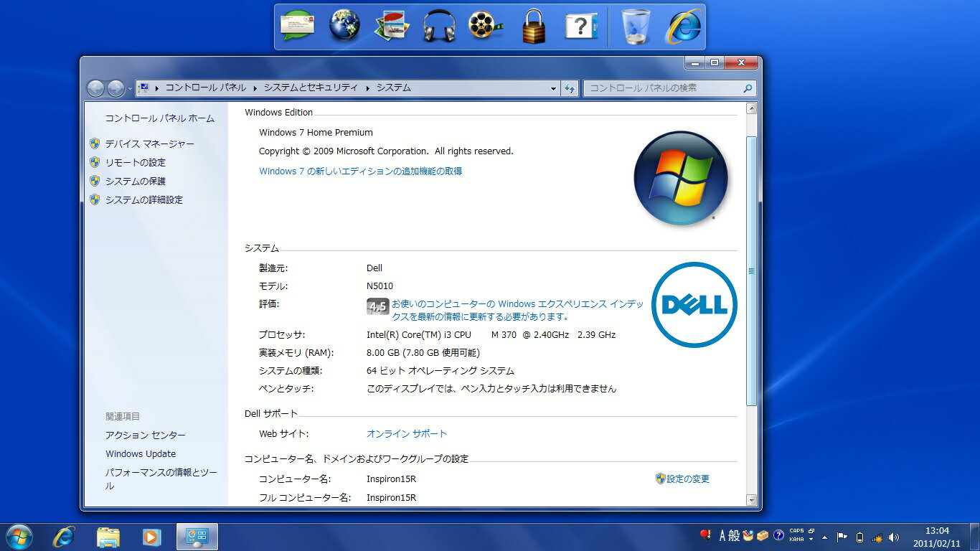Open リモートの設定 link
The width and height of the screenshot is (980, 551).
tap(135, 162)
